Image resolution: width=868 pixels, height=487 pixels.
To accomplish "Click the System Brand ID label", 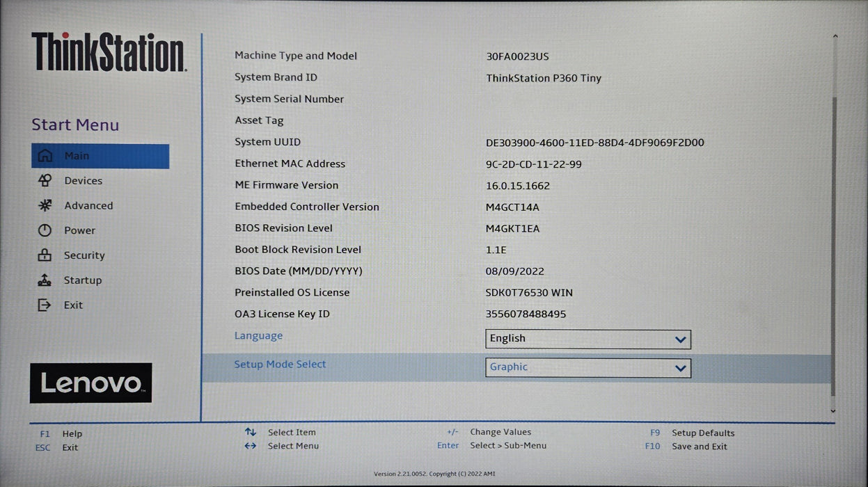I will tap(276, 77).
